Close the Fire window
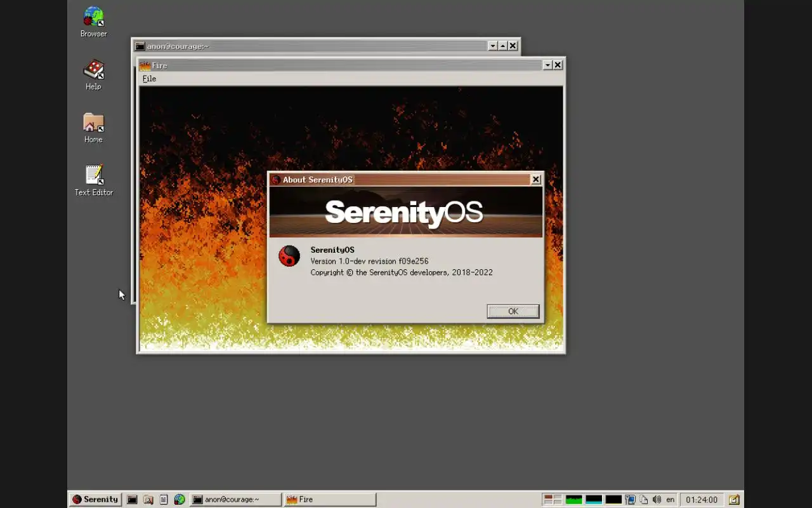 (x=558, y=65)
